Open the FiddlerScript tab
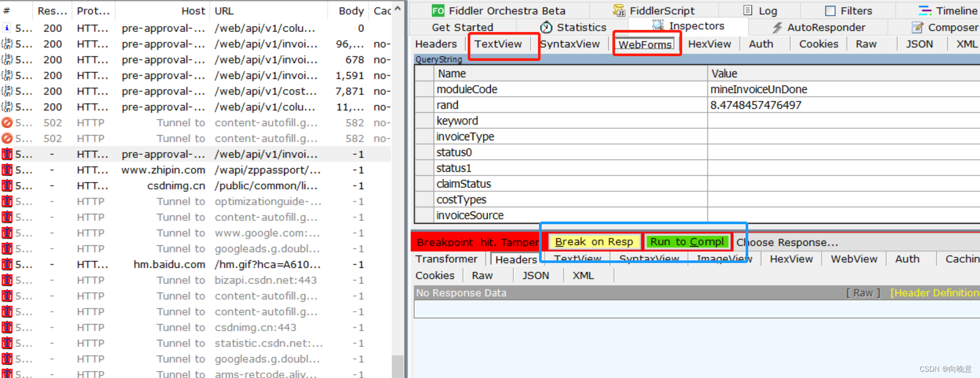This screenshot has width=980, height=378. pos(654,10)
